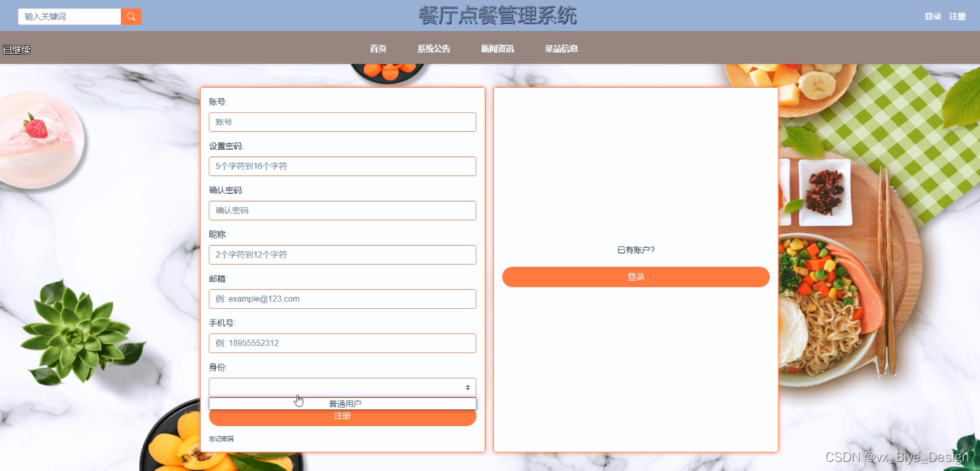
Task: Click the 设置密码 input field
Action: 342,166
